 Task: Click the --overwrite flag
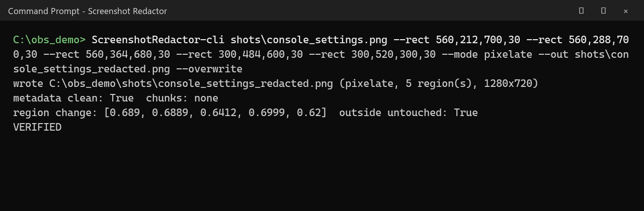(x=209, y=69)
